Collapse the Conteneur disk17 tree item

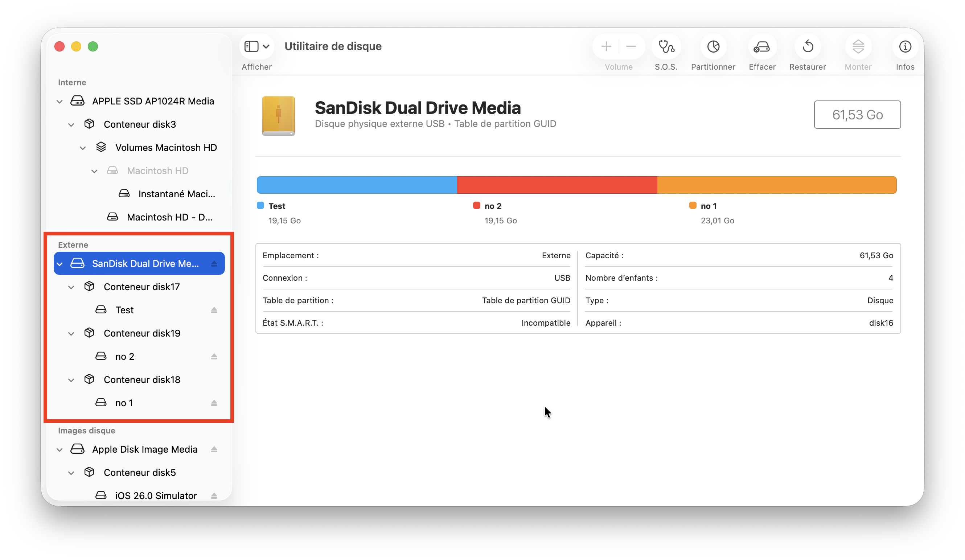[71, 287]
